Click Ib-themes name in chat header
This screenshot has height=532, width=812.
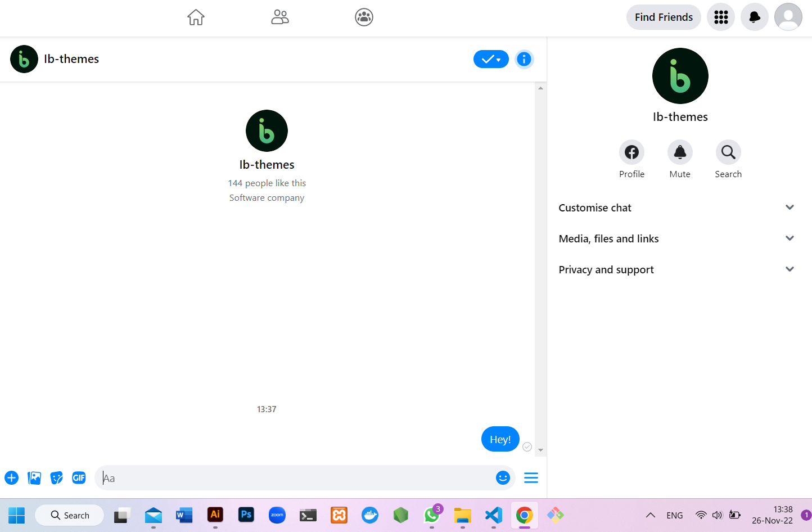pyautogui.click(x=71, y=59)
